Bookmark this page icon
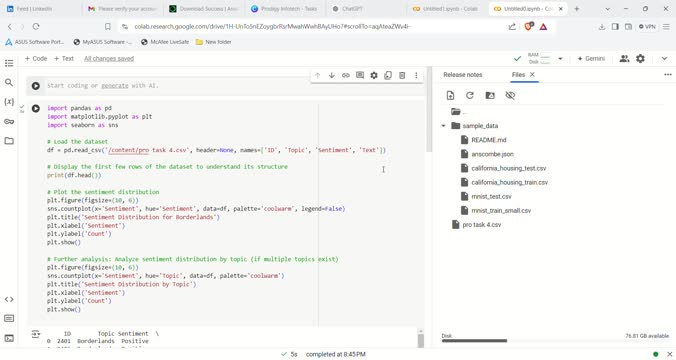Viewport: 676px width, 360px height. tap(108, 27)
